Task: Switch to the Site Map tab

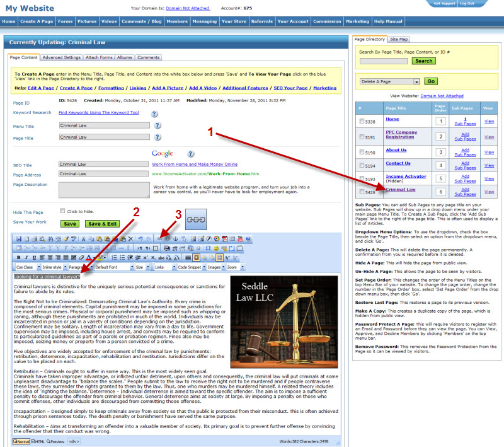Action: pos(399,39)
